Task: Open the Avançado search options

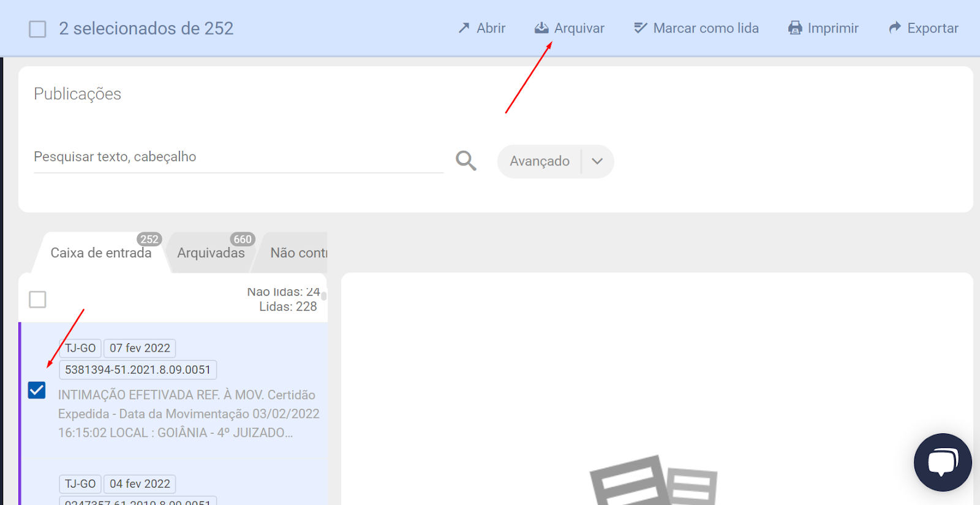Action: click(539, 161)
